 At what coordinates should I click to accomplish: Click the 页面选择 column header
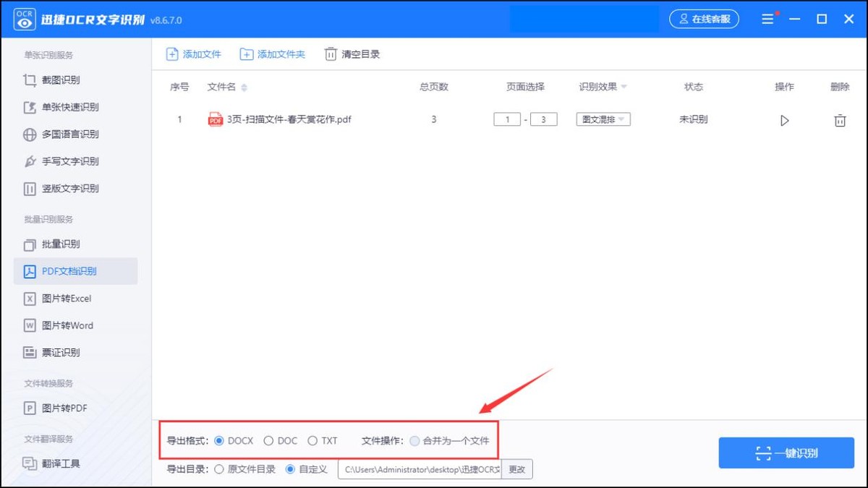(x=525, y=87)
